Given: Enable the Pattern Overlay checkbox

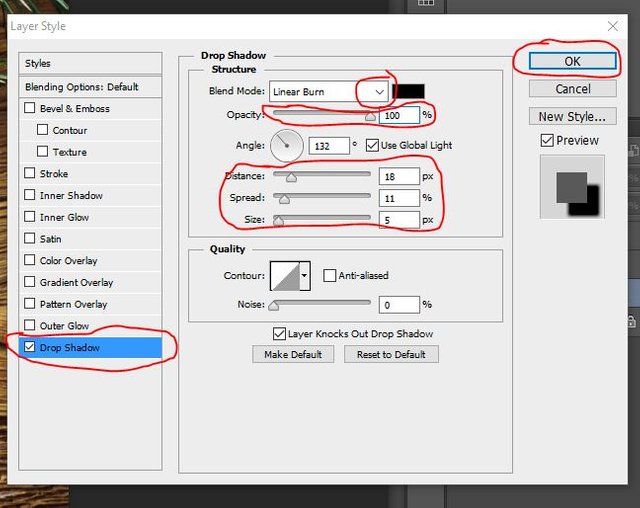Looking at the screenshot, I should coord(29,304).
